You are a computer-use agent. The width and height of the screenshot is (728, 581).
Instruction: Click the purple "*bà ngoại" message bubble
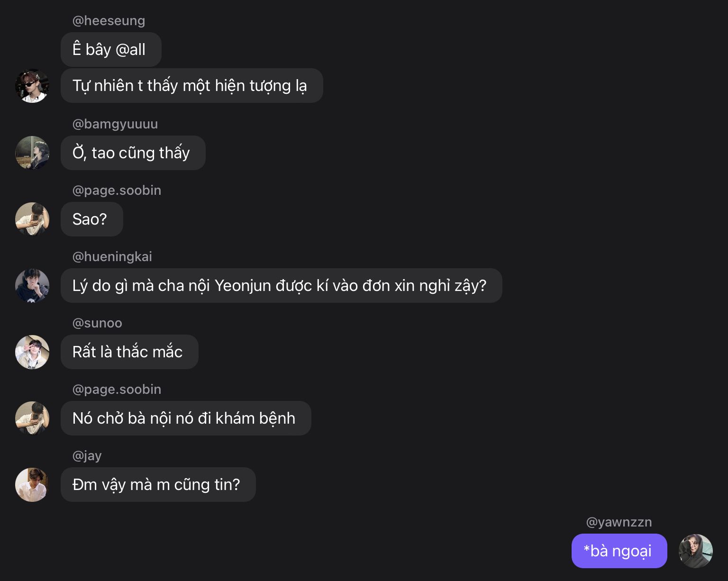click(619, 551)
